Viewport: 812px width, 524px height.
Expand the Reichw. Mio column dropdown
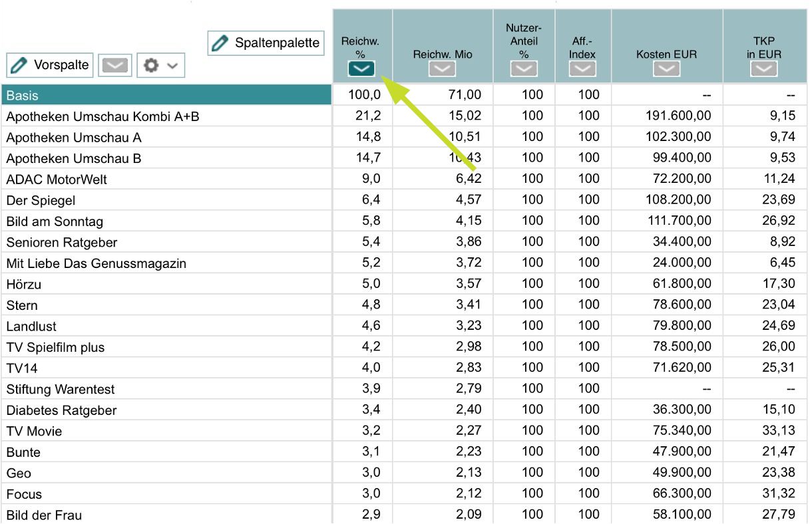coord(442,69)
